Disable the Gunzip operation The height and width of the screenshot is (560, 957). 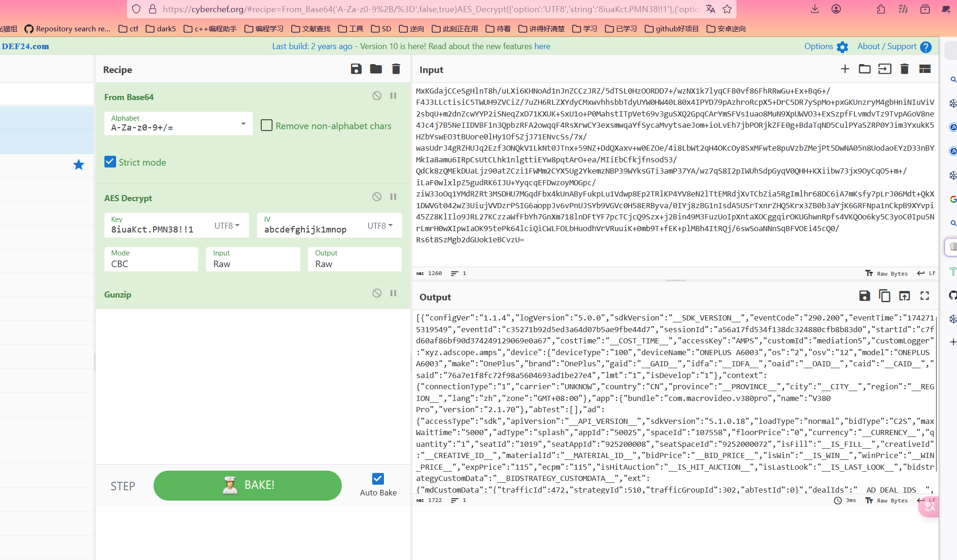click(x=376, y=293)
